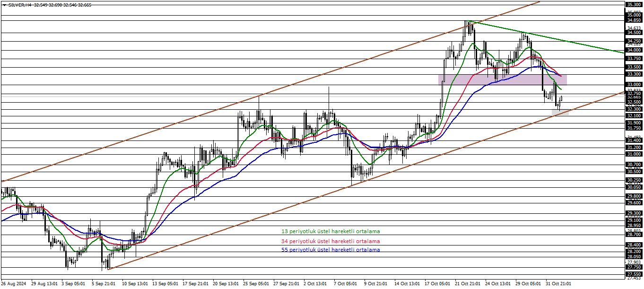Image resolution: width=644 pixels, height=289 pixels.
Task: Click the 34.850 price level label
Action: (634, 20)
